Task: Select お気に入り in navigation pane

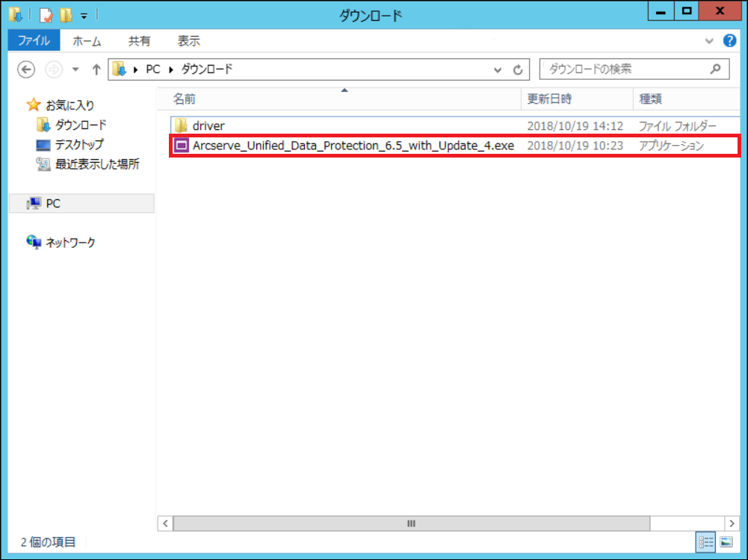Action: click(x=70, y=105)
